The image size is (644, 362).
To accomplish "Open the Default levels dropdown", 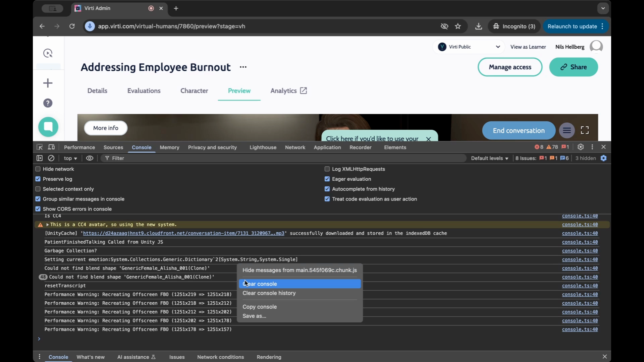I will [489, 158].
